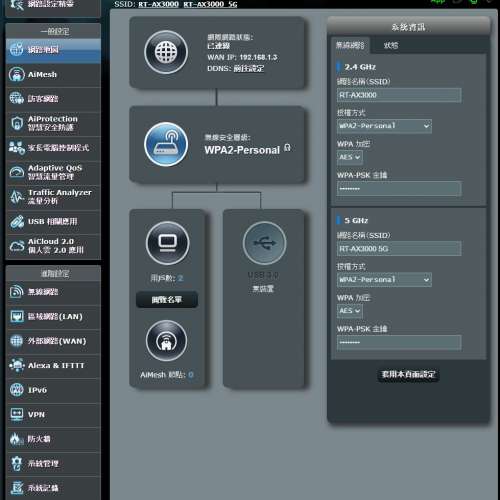Viewport: 500px width, 500px height.
Task: Open the AiCloud 2.0 cloud icon
Action: 17,246
